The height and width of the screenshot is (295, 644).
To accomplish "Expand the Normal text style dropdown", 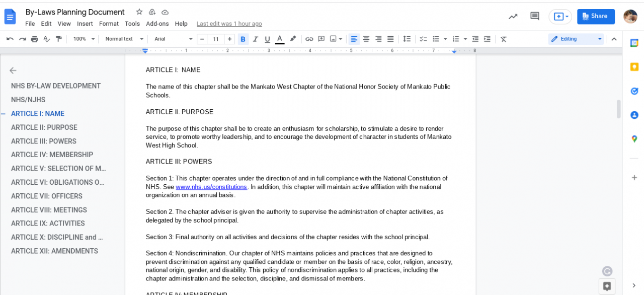I will (124, 39).
